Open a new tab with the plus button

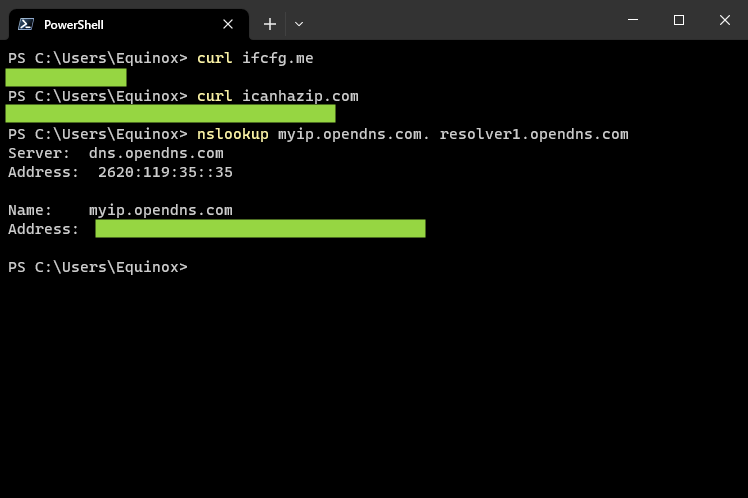pos(269,24)
